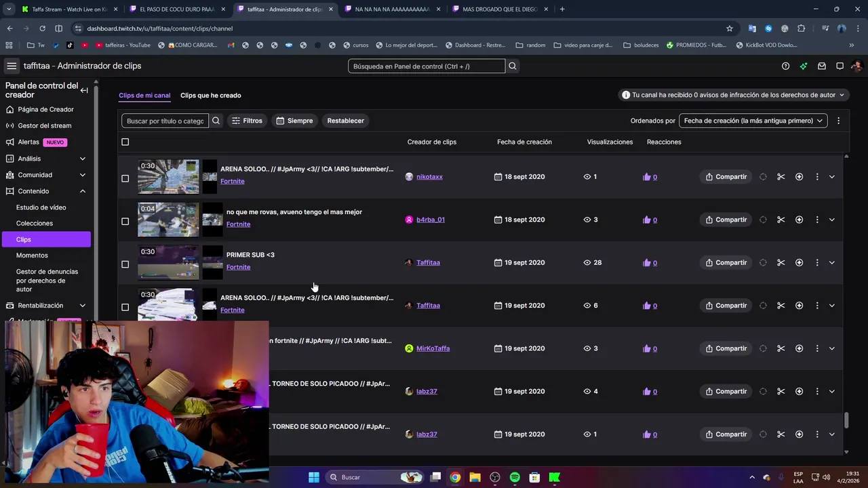The image size is (868, 488).
Task: Open Chrome extensions puzzle icon
Action: coord(802,28)
